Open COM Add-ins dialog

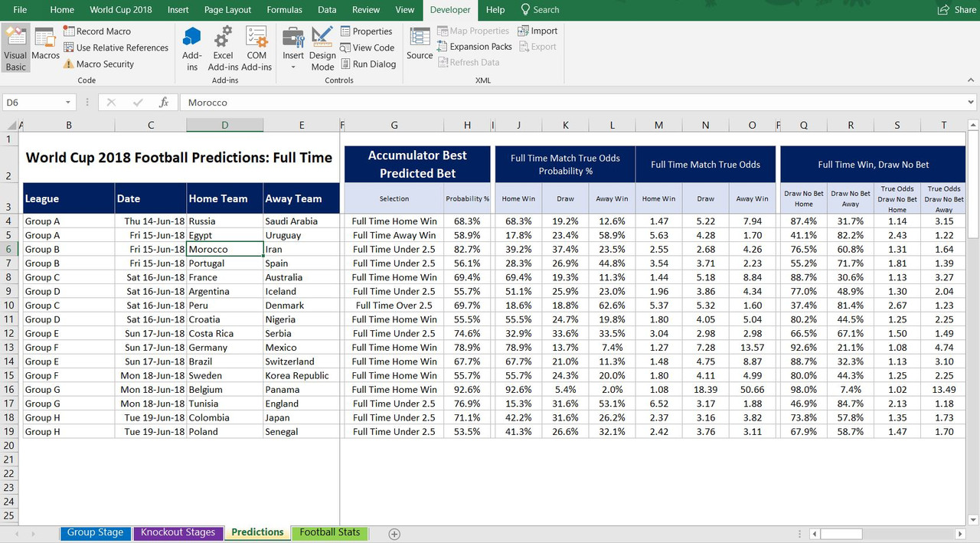pyautogui.click(x=256, y=48)
